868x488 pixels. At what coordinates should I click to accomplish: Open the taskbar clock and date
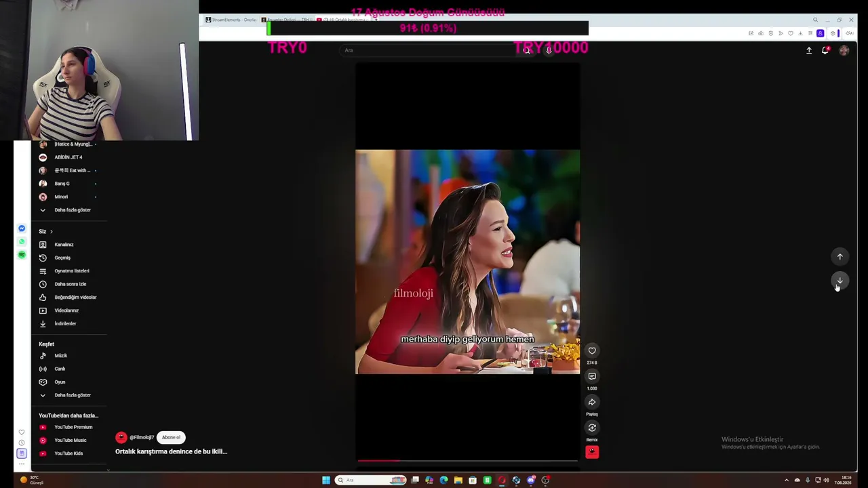click(x=843, y=480)
